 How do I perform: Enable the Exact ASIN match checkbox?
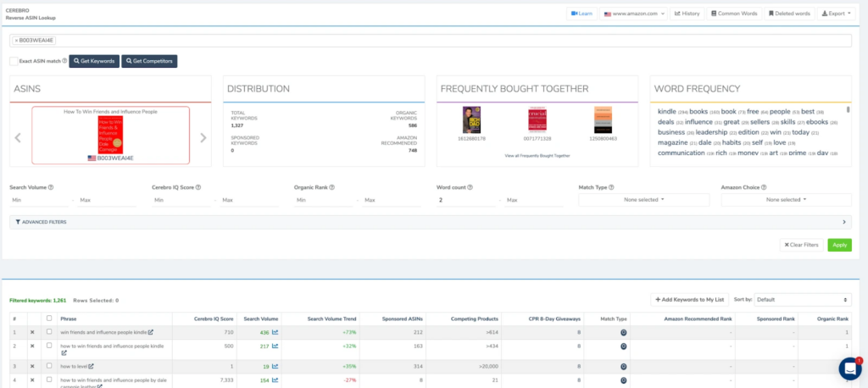pos(14,61)
